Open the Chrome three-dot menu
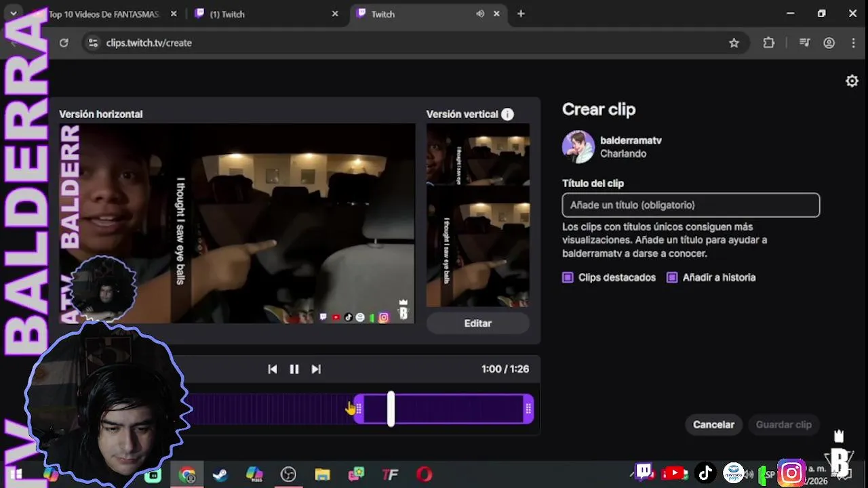The height and width of the screenshot is (488, 868). (x=853, y=43)
